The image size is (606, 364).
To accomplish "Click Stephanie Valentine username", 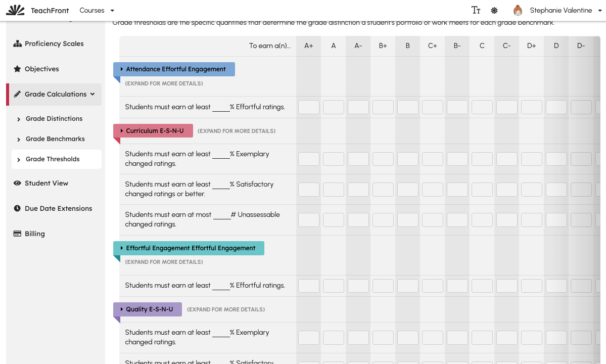I will (x=561, y=11).
